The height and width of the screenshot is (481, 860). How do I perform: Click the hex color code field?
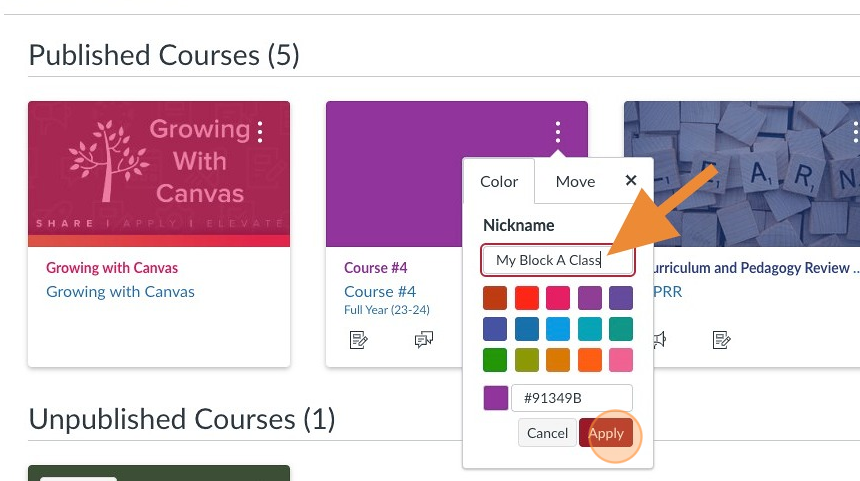click(571, 398)
